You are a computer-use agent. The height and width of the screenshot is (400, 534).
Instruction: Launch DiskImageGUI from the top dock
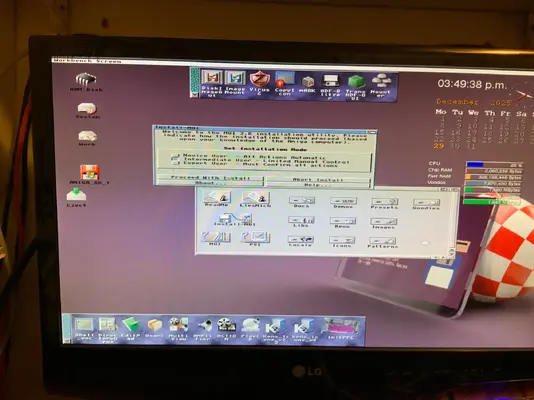[212, 83]
